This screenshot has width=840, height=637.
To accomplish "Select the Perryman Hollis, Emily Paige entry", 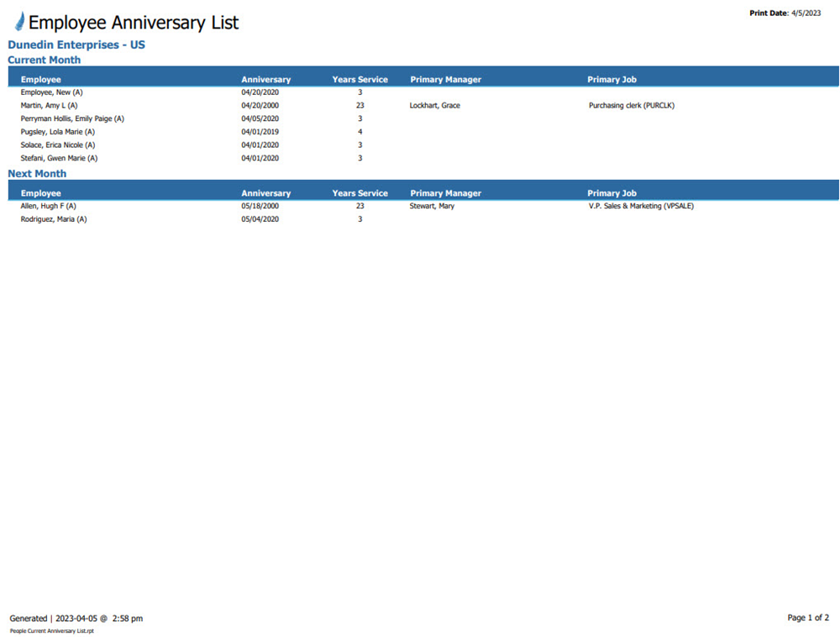I will [x=72, y=118].
